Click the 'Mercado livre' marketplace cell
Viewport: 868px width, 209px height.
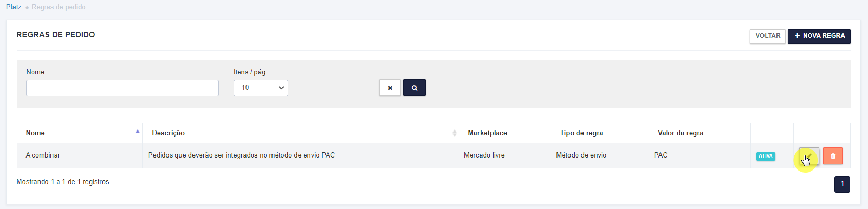pos(484,155)
